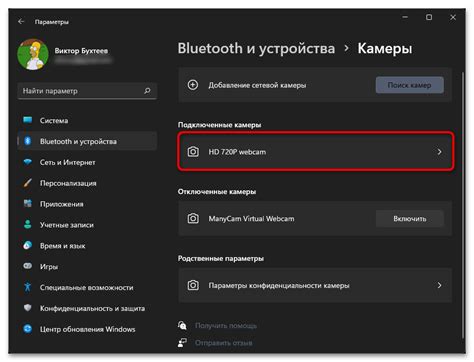This screenshot has height=362, width=474.
Task: Click the Учетные записи person icon
Action: click(x=28, y=224)
